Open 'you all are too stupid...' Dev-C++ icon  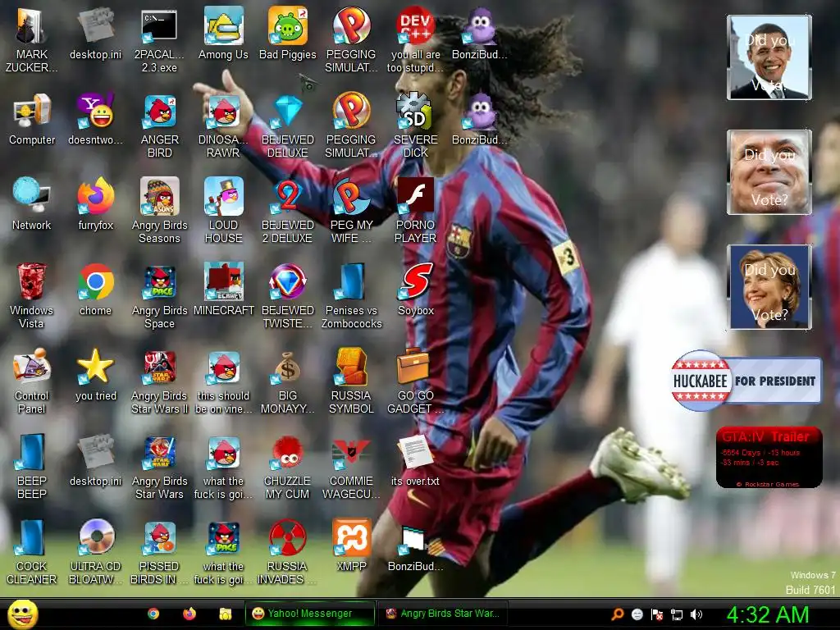(x=415, y=39)
